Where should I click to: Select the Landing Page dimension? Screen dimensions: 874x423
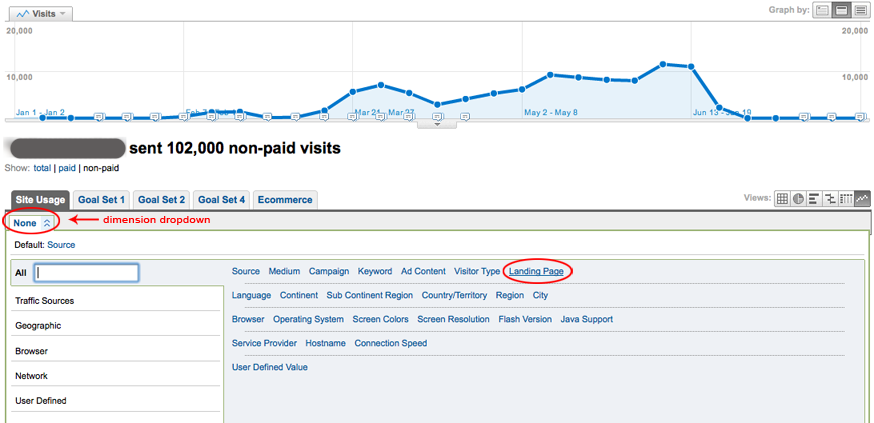(x=538, y=271)
